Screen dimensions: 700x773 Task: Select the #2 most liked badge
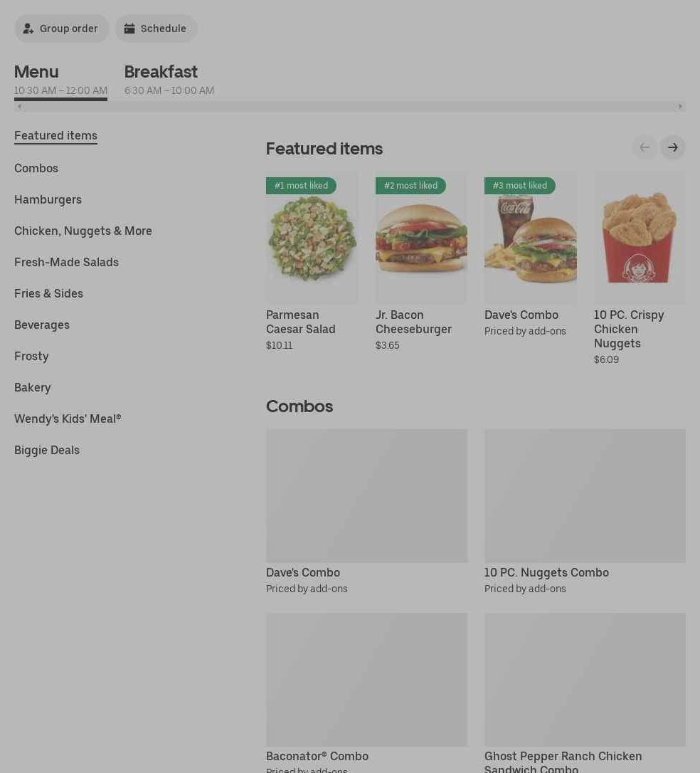[x=410, y=186]
